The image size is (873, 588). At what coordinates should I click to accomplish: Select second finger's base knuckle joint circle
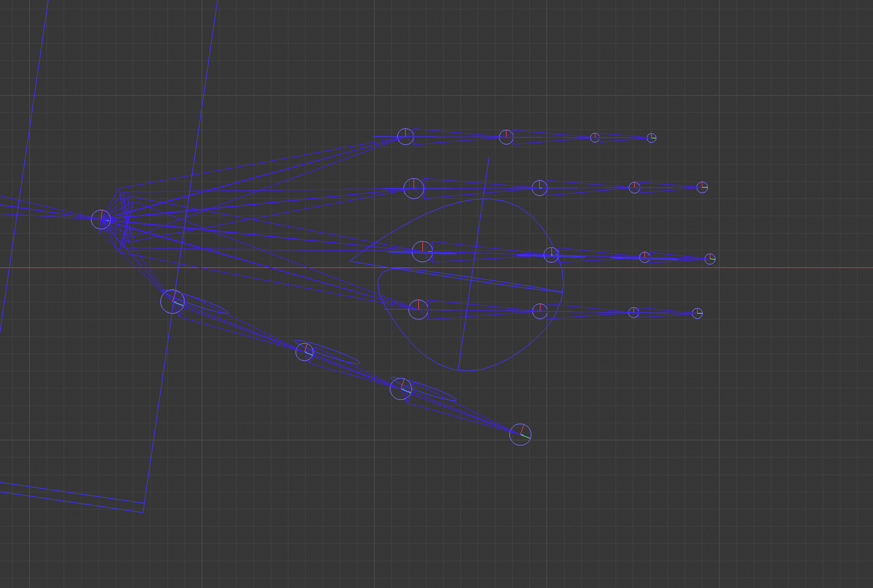(x=413, y=188)
